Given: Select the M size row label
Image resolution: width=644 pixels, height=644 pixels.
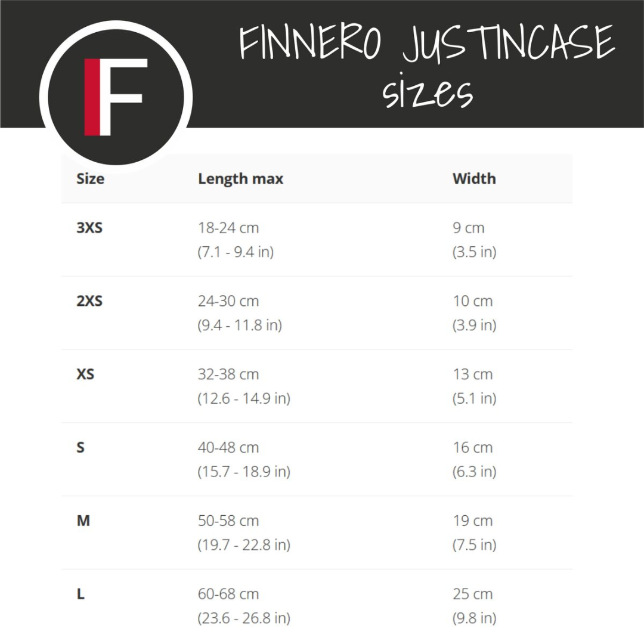Looking at the screenshot, I should [x=83, y=521].
